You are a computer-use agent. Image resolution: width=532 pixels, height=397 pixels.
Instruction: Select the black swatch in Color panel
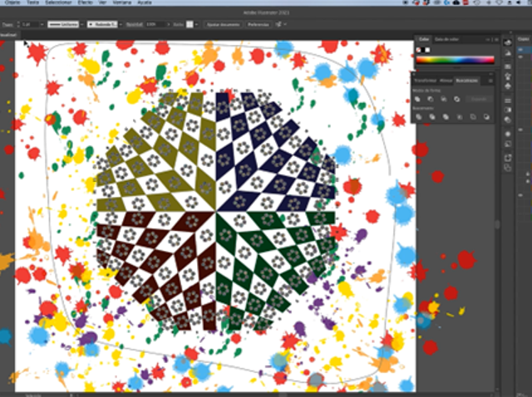point(423,50)
